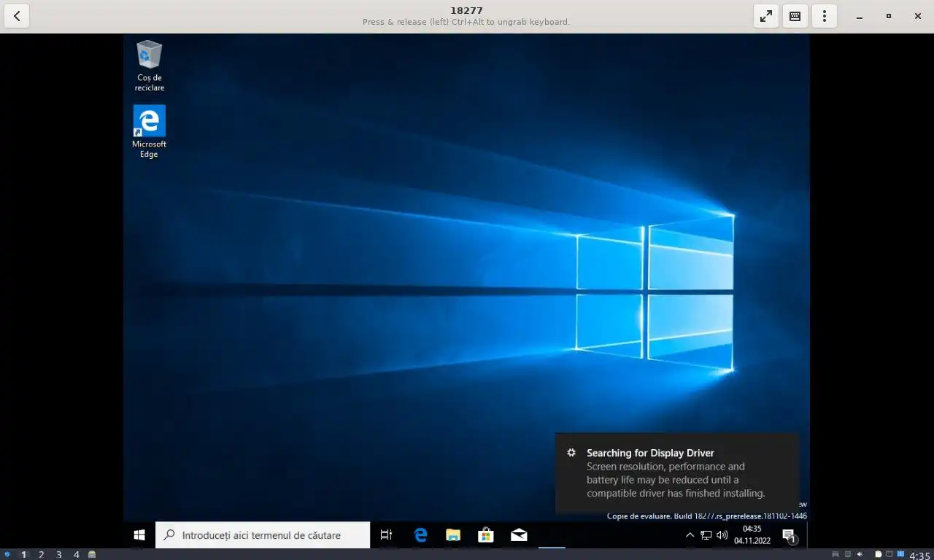Open network status in system tray

706,535
